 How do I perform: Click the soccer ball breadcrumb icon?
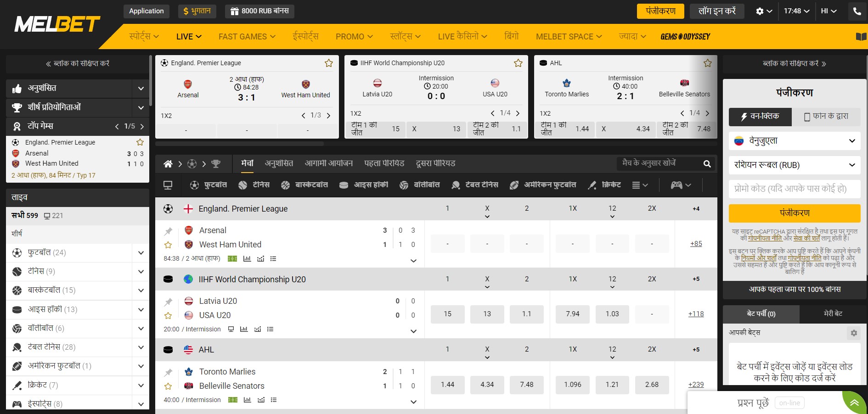[x=192, y=164]
